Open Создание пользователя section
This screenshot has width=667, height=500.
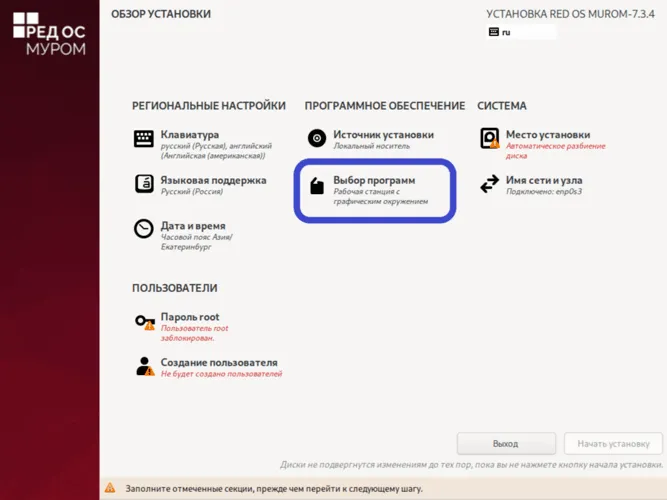coord(219,362)
